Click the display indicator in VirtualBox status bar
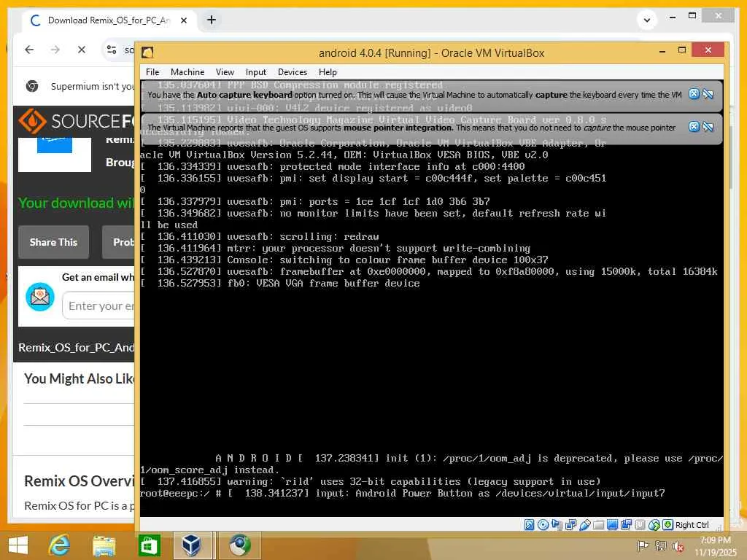Image resolution: width=747 pixels, height=560 pixels. tap(612, 525)
